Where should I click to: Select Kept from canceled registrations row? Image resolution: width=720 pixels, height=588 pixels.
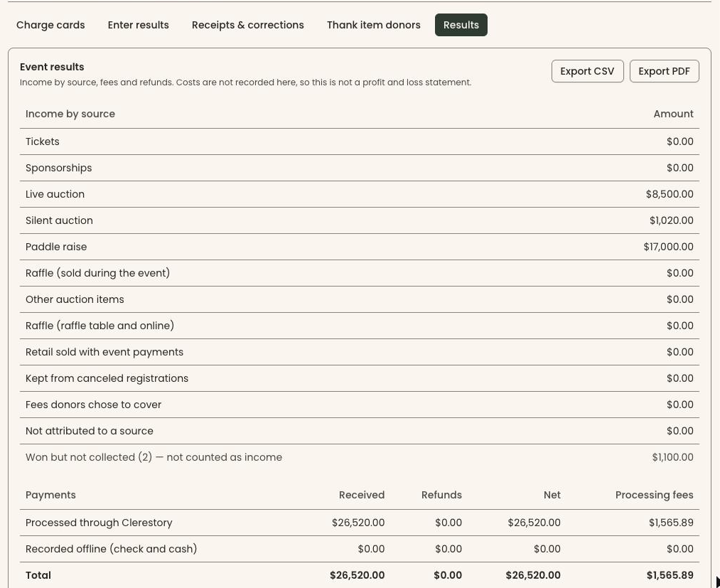pos(360,378)
